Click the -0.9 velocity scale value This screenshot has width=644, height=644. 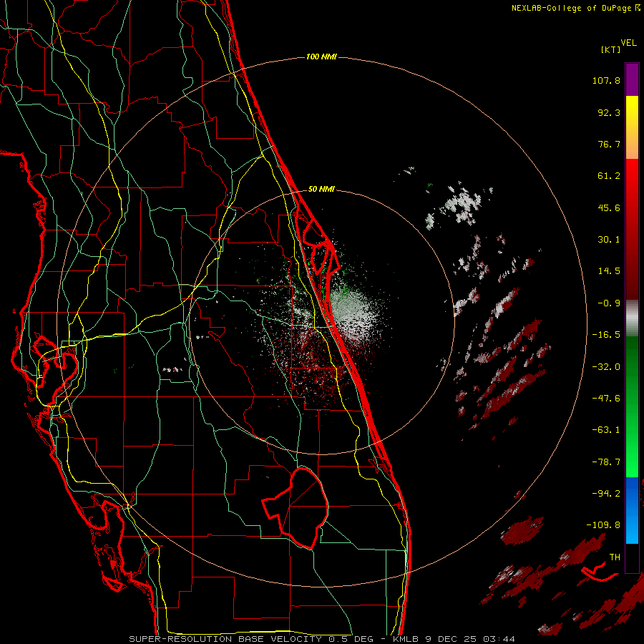[609, 303]
